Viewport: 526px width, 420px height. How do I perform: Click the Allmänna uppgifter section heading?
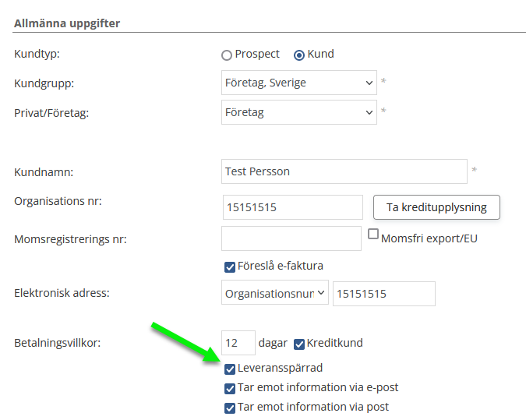click(x=66, y=23)
